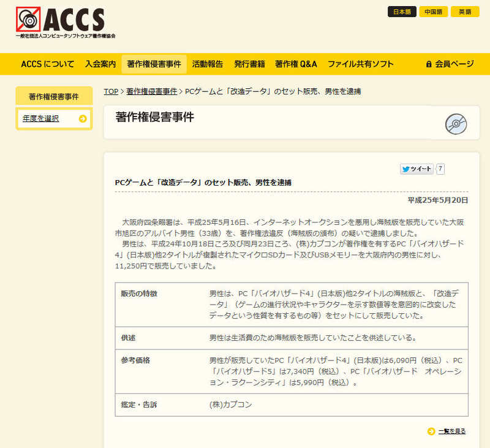This screenshot has height=448, width=490.
Task: Click the TOP breadcrumb link
Action: tap(111, 91)
